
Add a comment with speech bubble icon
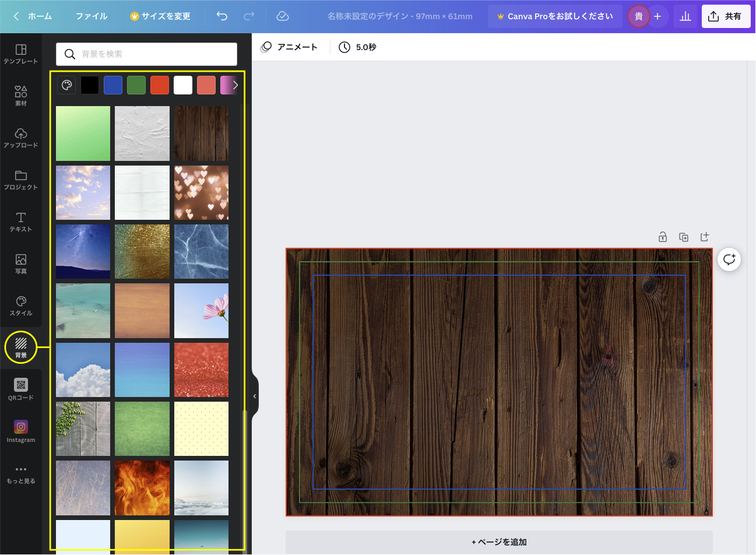pyautogui.click(x=729, y=259)
